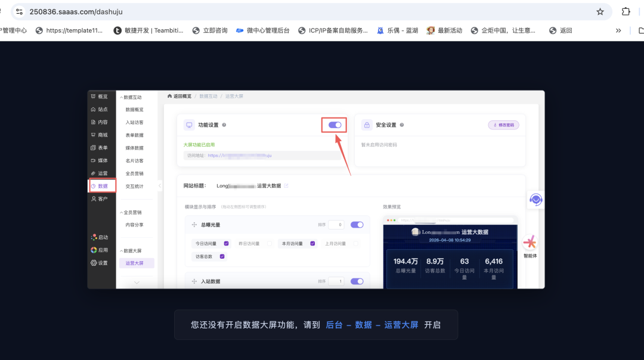Toggle the 功能设置 main switch
644x360 pixels.
pyautogui.click(x=335, y=125)
